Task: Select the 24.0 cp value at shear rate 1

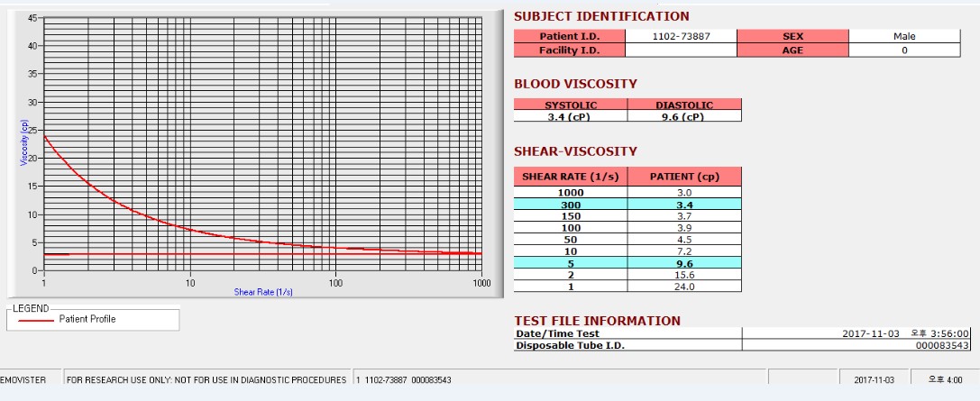Action: click(684, 287)
